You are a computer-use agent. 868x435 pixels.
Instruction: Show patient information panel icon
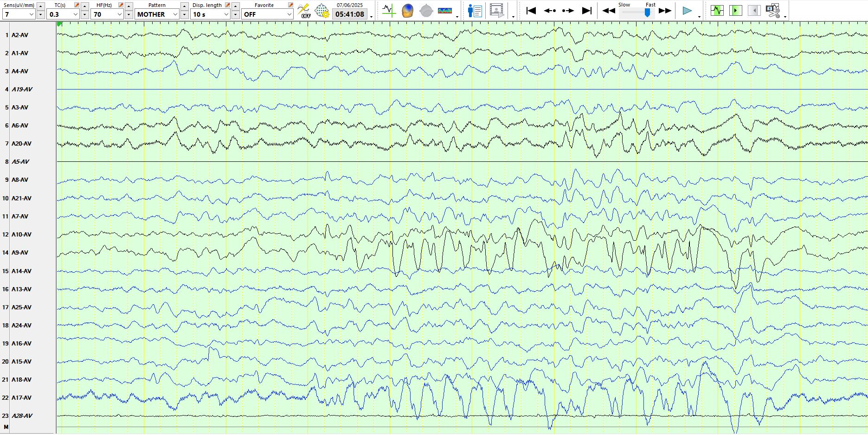tap(475, 10)
